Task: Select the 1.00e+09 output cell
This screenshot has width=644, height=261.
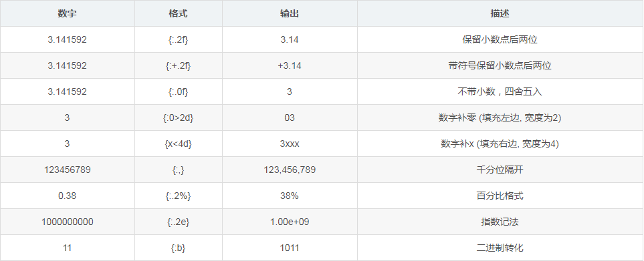Action: point(290,222)
